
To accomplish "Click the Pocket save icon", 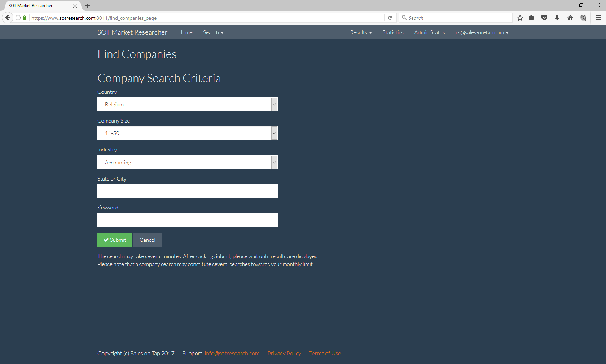I will coord(544,18).
